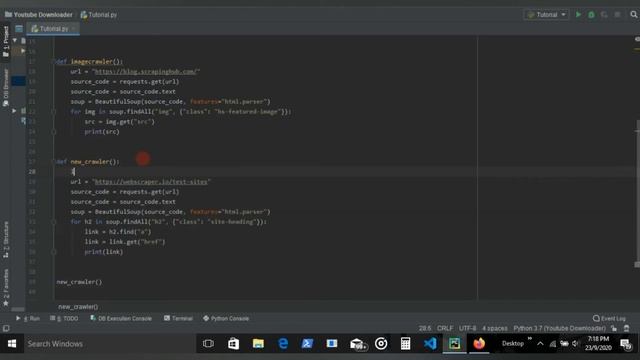
Task: Fold the for img loop block
Action: (x=54, y=111)
